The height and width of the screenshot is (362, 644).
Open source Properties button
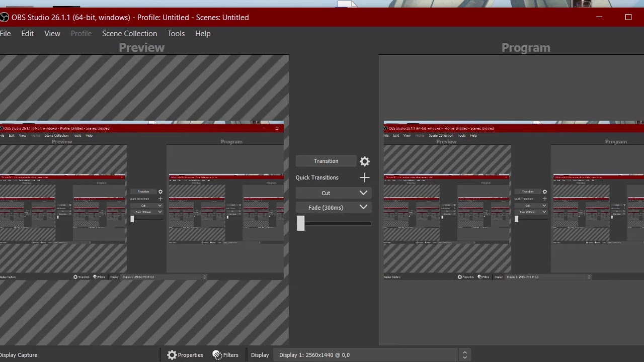185,355
